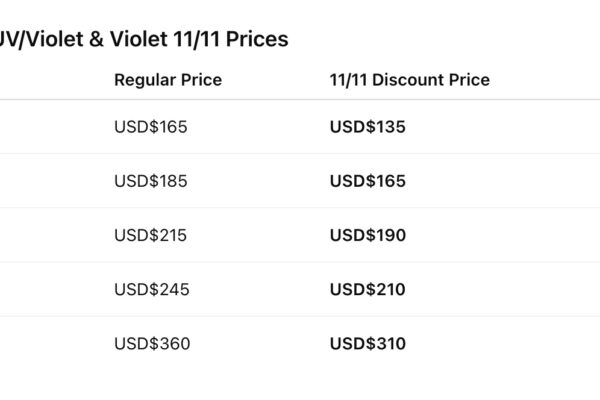Click the '11/11 Discount Price' column header
This screenshot has height=400, width=600.
tap(410, 80)
